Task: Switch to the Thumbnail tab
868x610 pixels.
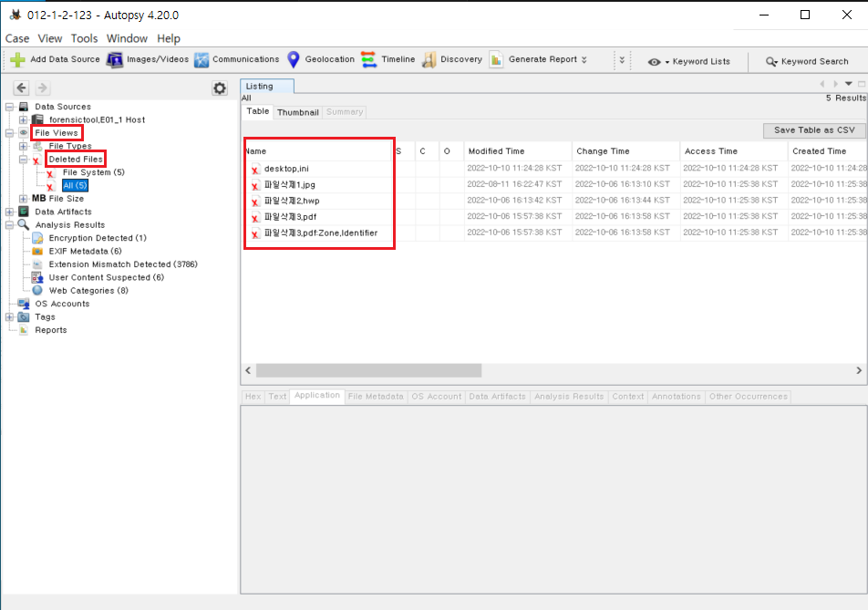Action: (298, 112)
